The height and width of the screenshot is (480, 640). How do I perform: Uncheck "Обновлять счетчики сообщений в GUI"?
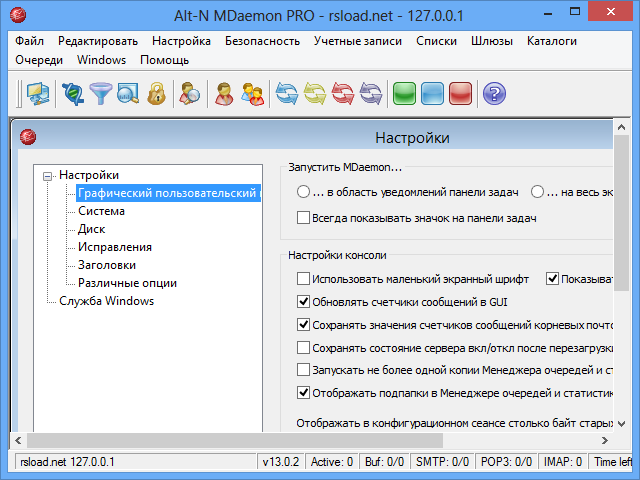(x=303, y=302)
